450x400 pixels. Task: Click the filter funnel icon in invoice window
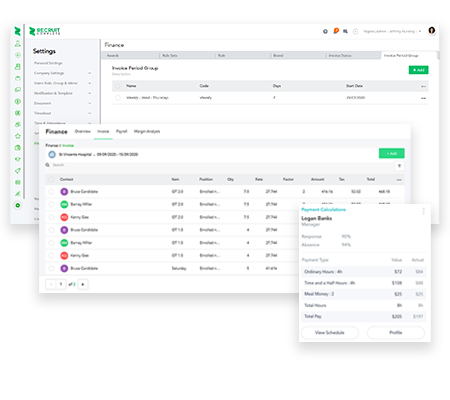(399, 166)
